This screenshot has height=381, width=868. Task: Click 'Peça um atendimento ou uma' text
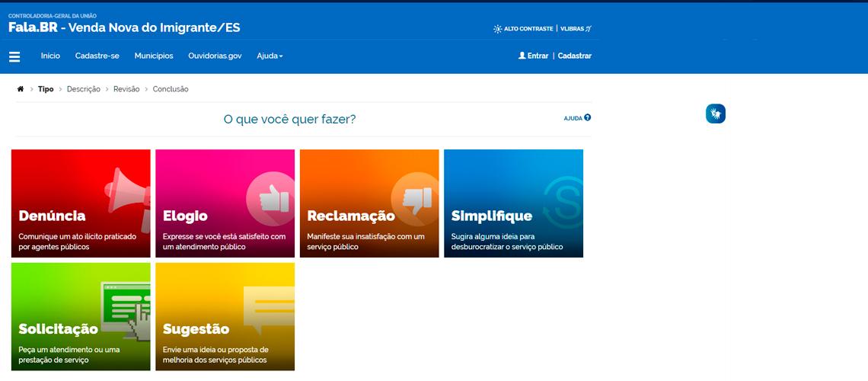click(x=69, y=350)
